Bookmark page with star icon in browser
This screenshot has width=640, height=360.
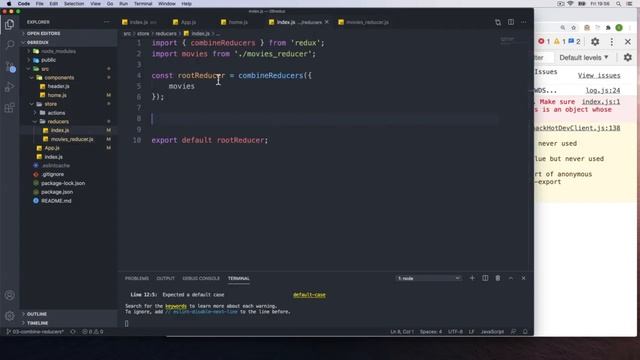(574, 27)
